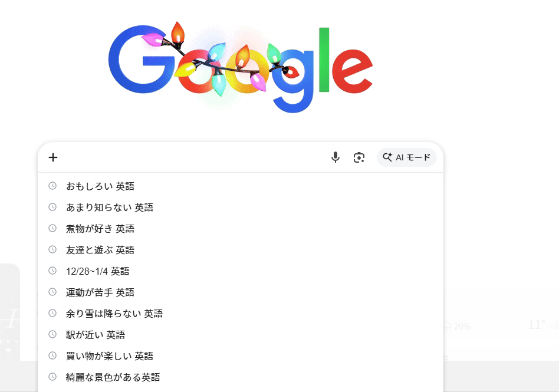Click the Google holiday lights doodle
The image size is (559, 392).
[x=241, y=67]
